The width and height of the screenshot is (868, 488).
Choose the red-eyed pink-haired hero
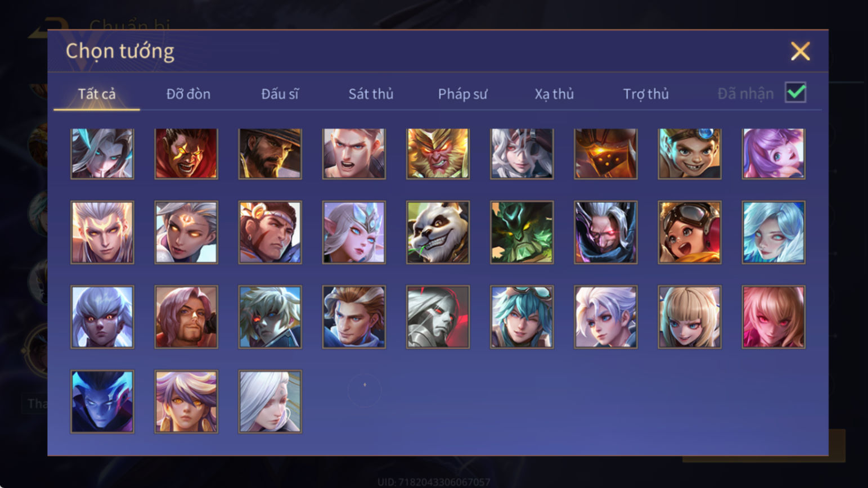pyautogui.click(x=773, y=317)
